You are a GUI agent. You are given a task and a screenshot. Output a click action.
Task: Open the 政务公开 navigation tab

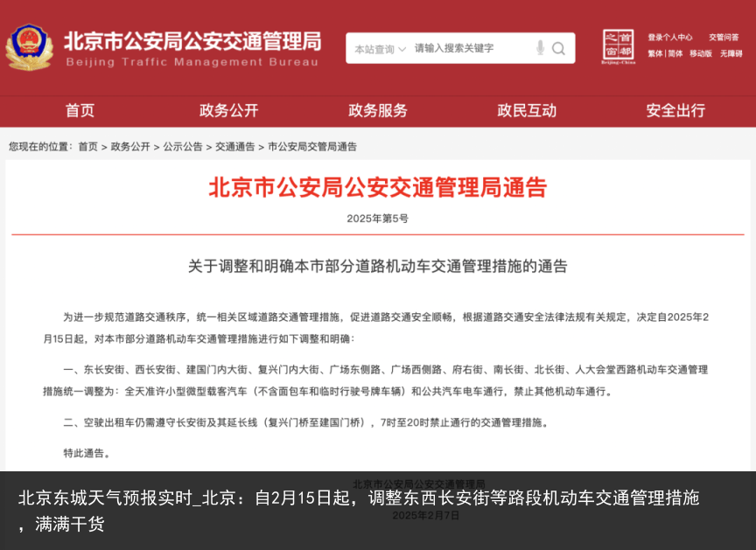[x=228, y=110]
